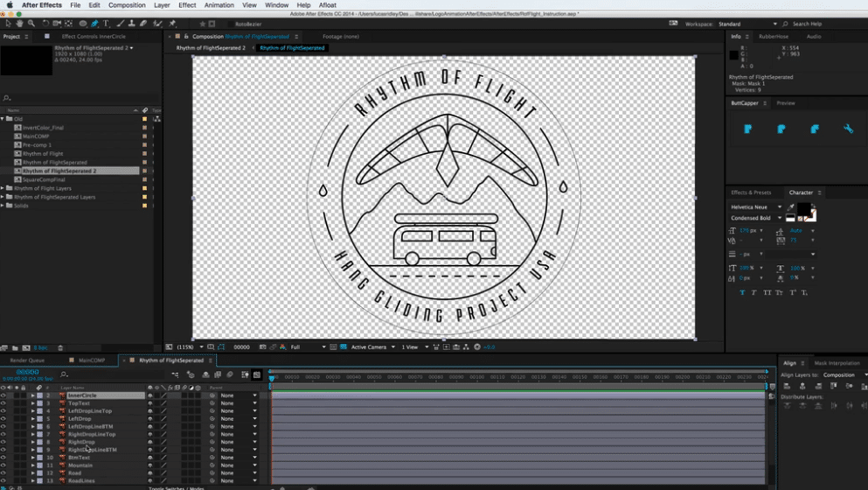The height and width of the screenshot is (490, 868).
Task: Click Toggle Switches / Modes button
Action: coord(176,488)
